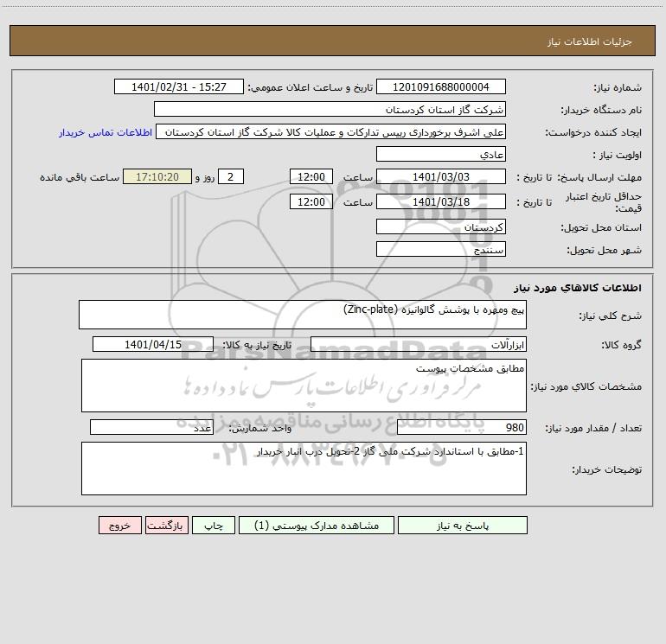Click specifications box مطابق مشخصات پیوست
This screenshot has height=644, width=666.
coord(304,386)
